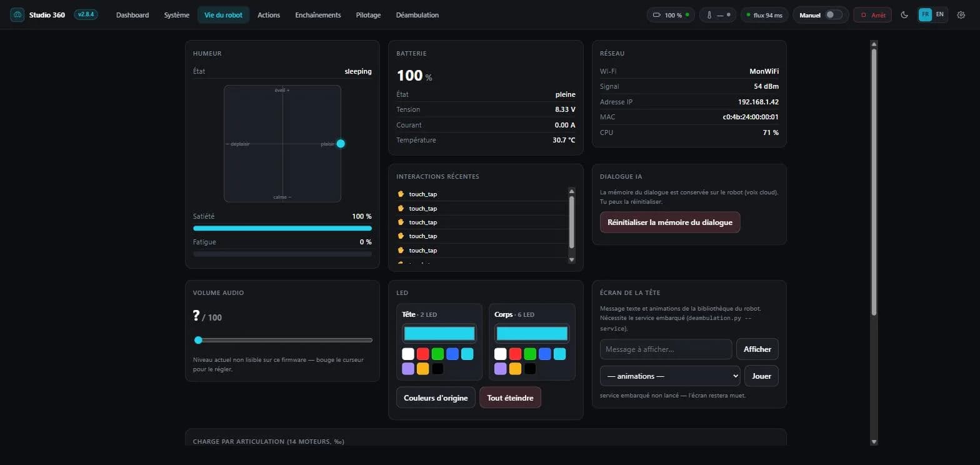This screenshot has width=980, height=465.
Task: Click Réinitialiser la mémoire du dialogue
Action: (670, 222)
